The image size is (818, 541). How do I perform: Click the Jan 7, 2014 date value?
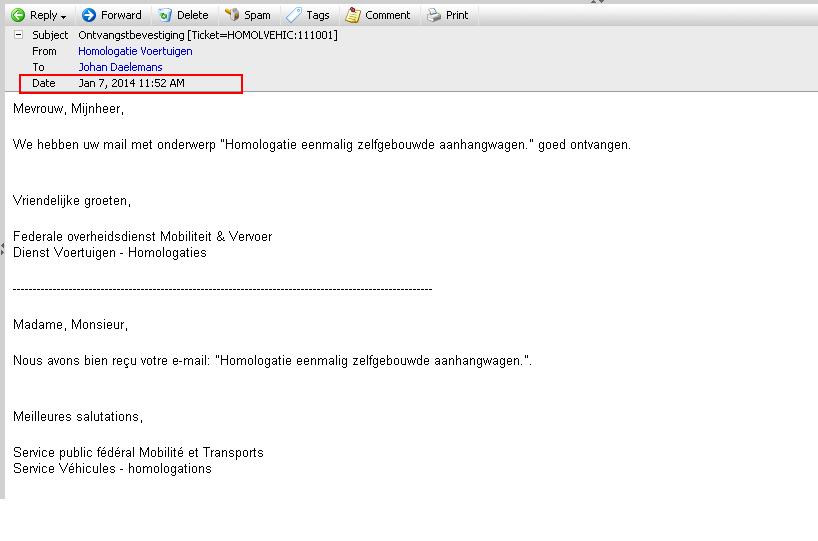click(131, 83)
